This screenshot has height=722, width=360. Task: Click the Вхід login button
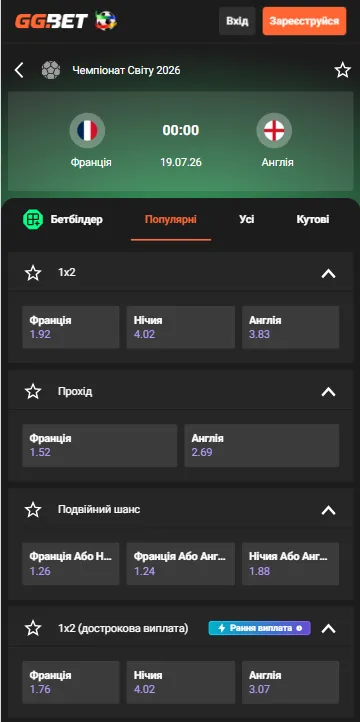[x=237, y=21]
